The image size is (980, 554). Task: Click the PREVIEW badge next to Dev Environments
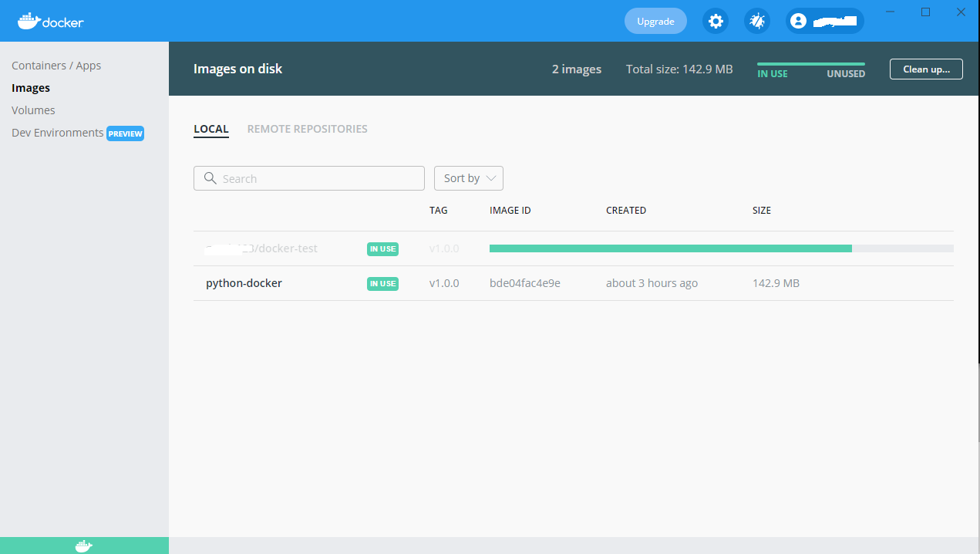[x=125, y=133]
